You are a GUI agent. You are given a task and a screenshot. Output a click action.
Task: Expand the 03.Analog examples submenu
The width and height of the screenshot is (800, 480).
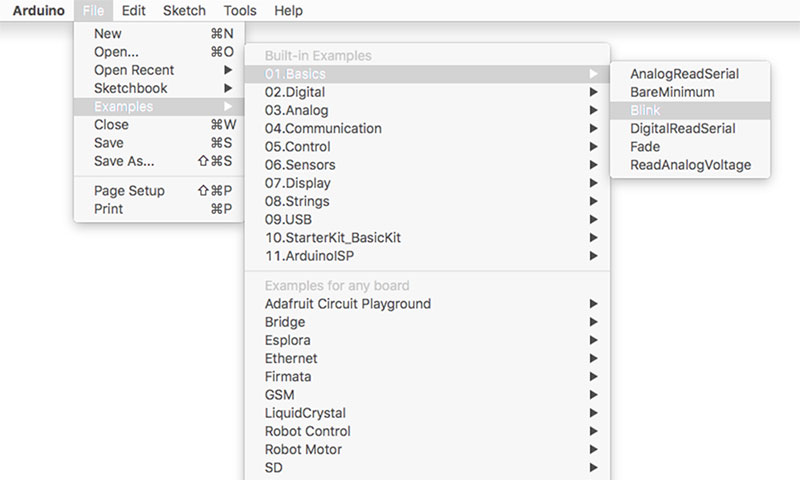point(296,110)
